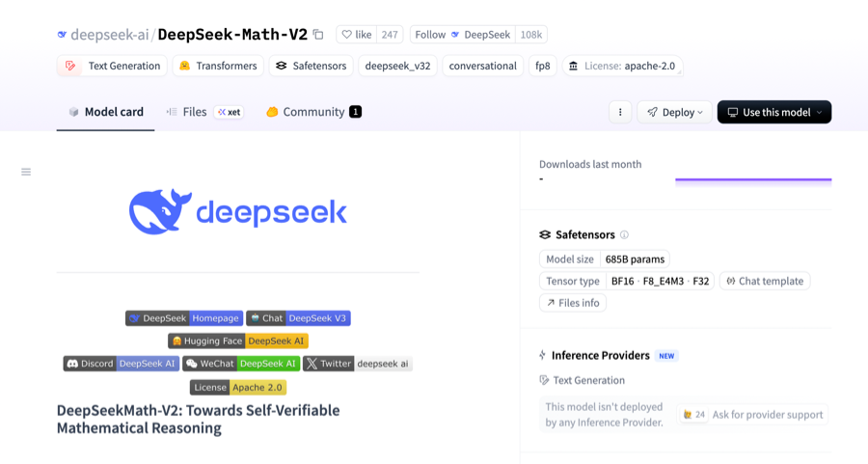This screenshot has width=868, height=464.
Task: Toggle the table of contents hamburger icon
Action: (x=26, y=172)
